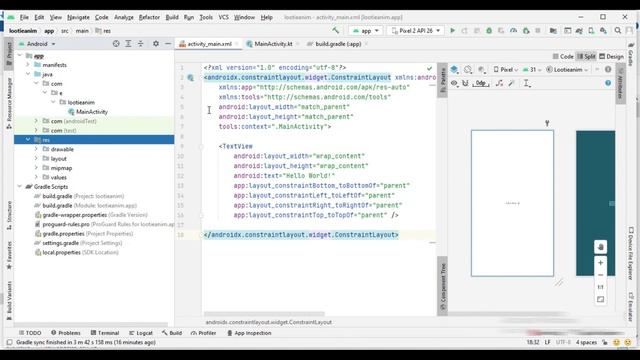Zoom out with the minus button
This screenshot has width=640, height=360.
(x=600, y=275)
